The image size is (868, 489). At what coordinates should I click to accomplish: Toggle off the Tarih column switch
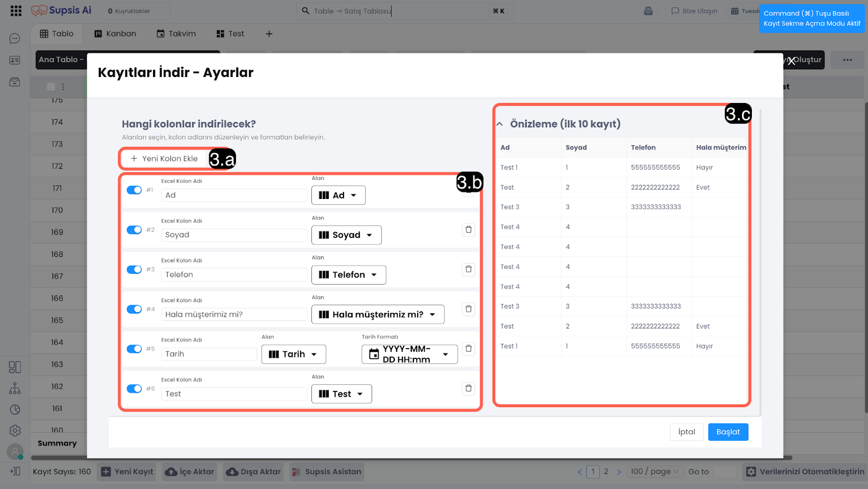[134, 349]
